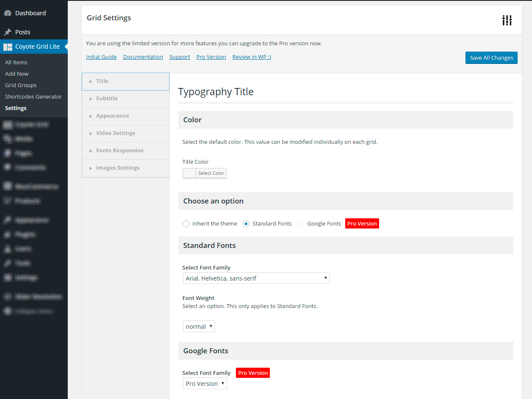Select the Google Fonts radio option
The width and height of the screenshot is (532, 399).
[301, 224]
